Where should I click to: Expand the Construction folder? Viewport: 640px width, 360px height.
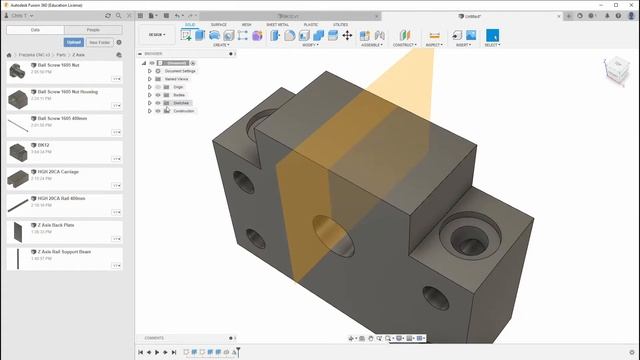(150, 111)
